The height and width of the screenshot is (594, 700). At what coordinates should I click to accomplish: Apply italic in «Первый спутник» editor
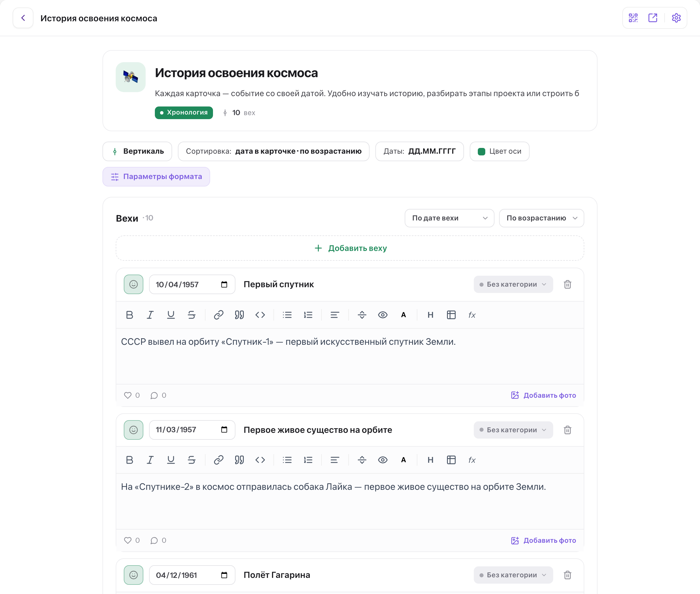coord(150,315)
